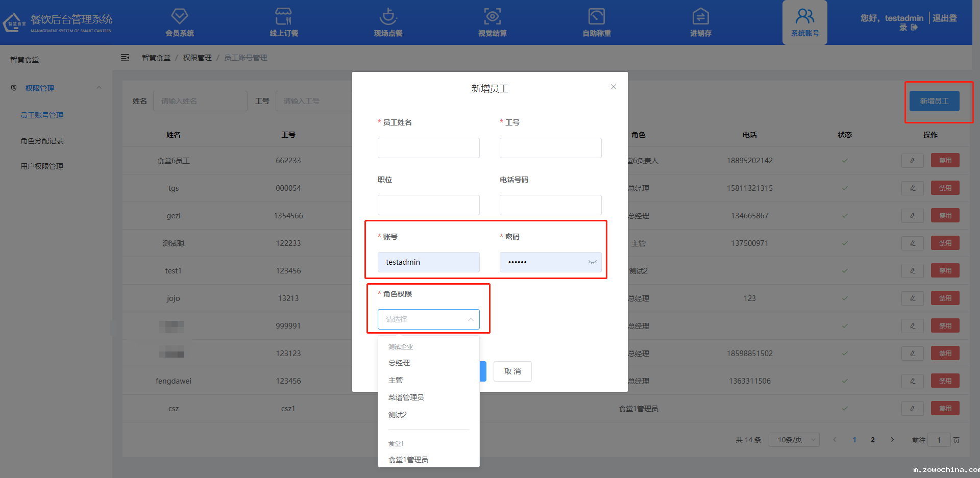
Task: Collapse the 权限管理 sidebar menu
Action: pos(99,88)
